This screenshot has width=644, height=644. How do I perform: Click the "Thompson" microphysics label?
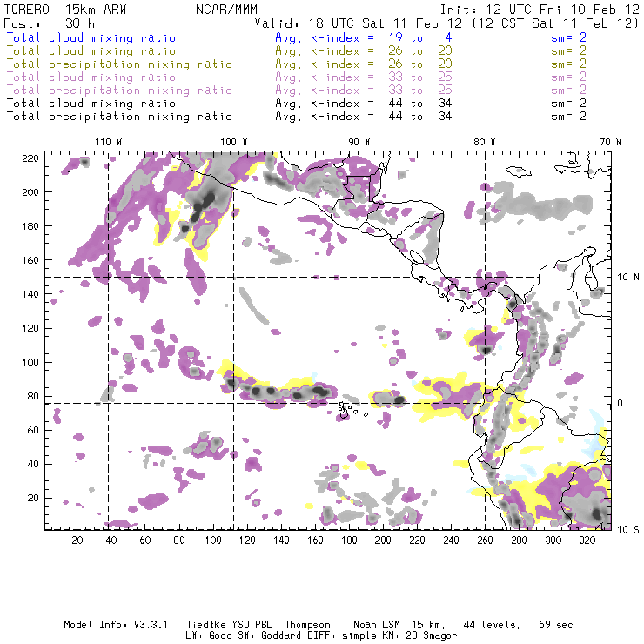(x=307, y=625)
